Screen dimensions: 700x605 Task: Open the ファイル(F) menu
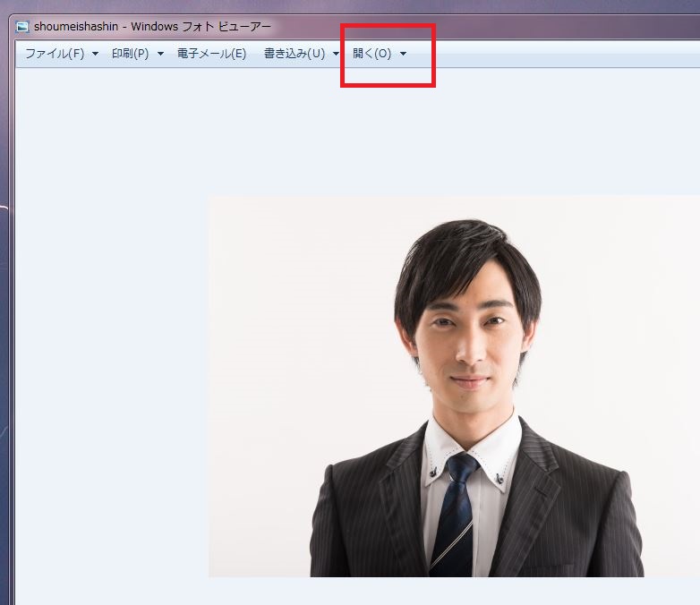55,54
